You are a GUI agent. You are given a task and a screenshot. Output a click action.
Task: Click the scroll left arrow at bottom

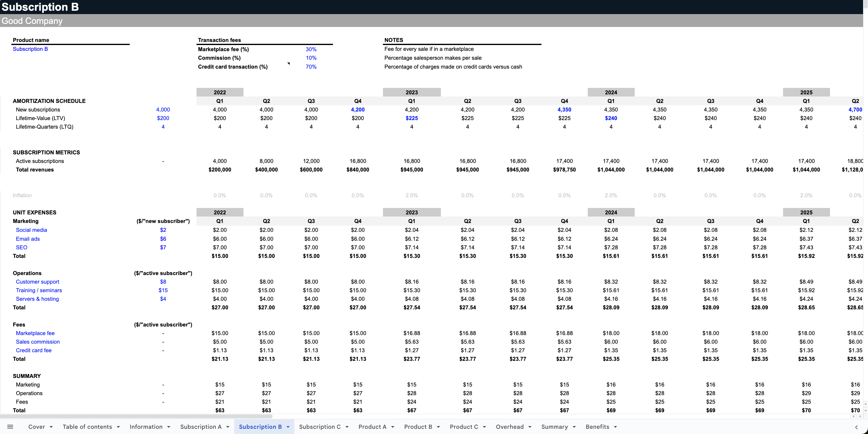coord(854,417)
